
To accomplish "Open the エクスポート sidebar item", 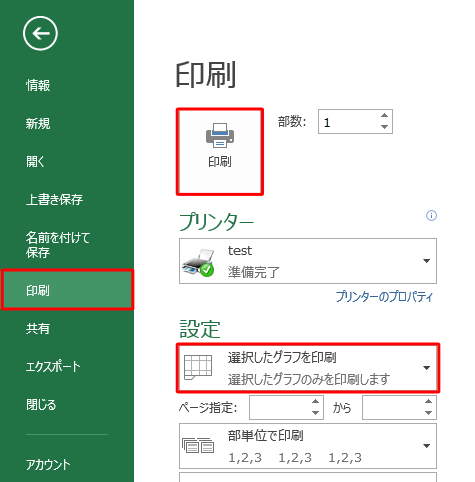I will point(53,367).
